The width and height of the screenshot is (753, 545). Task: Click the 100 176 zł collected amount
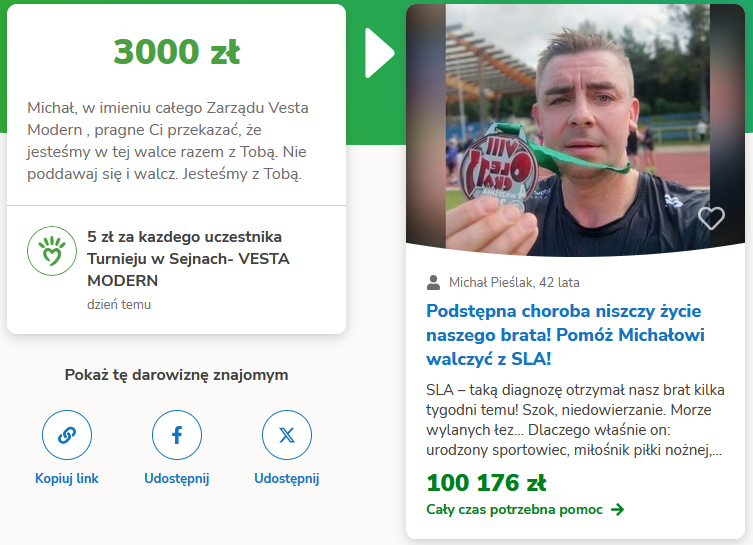coord(486,483)
